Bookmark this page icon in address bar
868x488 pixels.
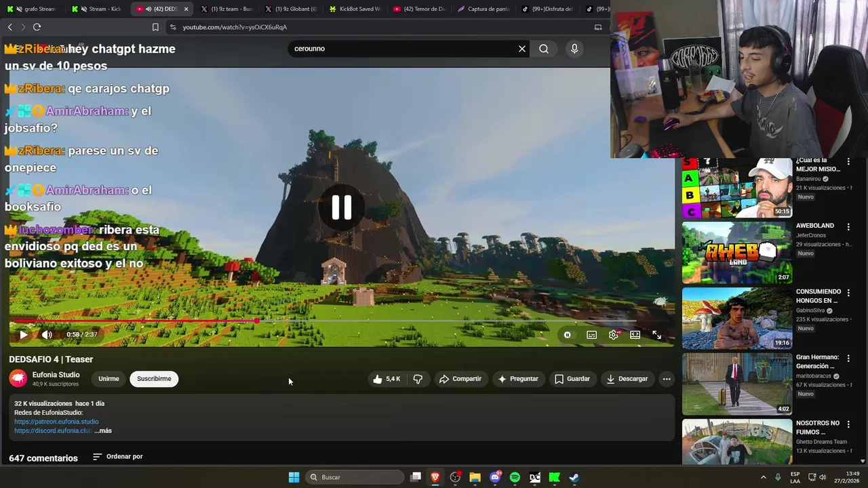coord(155,27)
